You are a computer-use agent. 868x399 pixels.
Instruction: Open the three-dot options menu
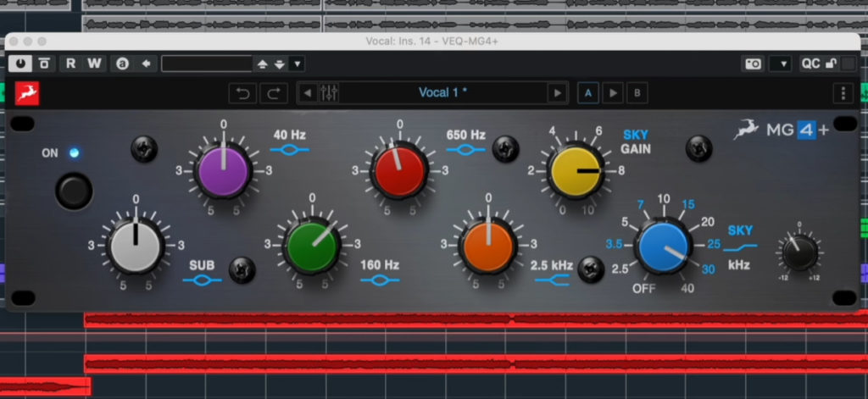coord(843,93)
